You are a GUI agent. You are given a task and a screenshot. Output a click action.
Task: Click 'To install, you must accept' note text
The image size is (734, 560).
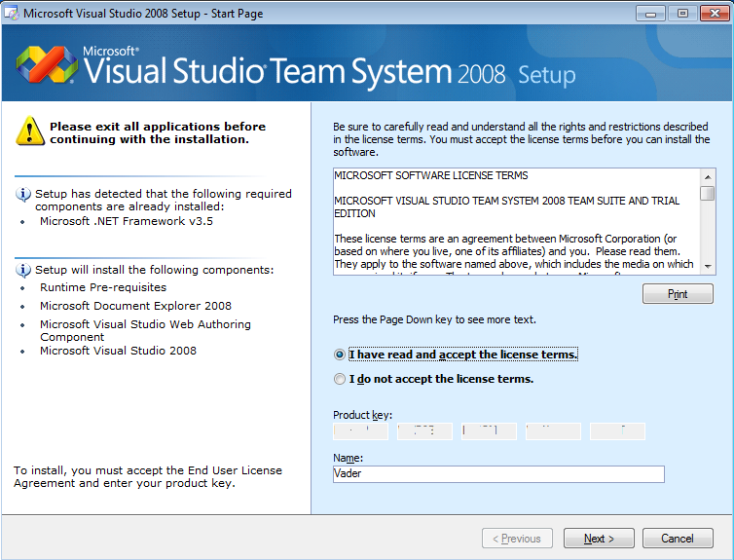(148, 476)
